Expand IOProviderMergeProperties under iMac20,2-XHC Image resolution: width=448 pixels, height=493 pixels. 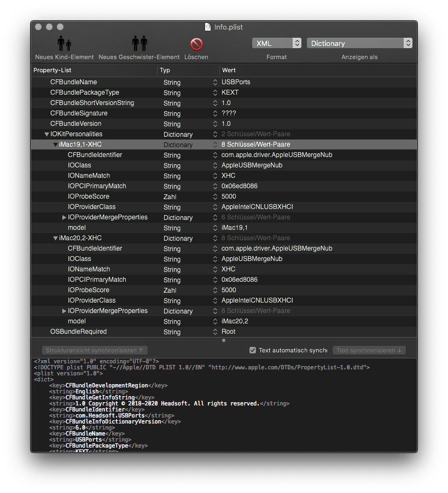click(65, 311)
